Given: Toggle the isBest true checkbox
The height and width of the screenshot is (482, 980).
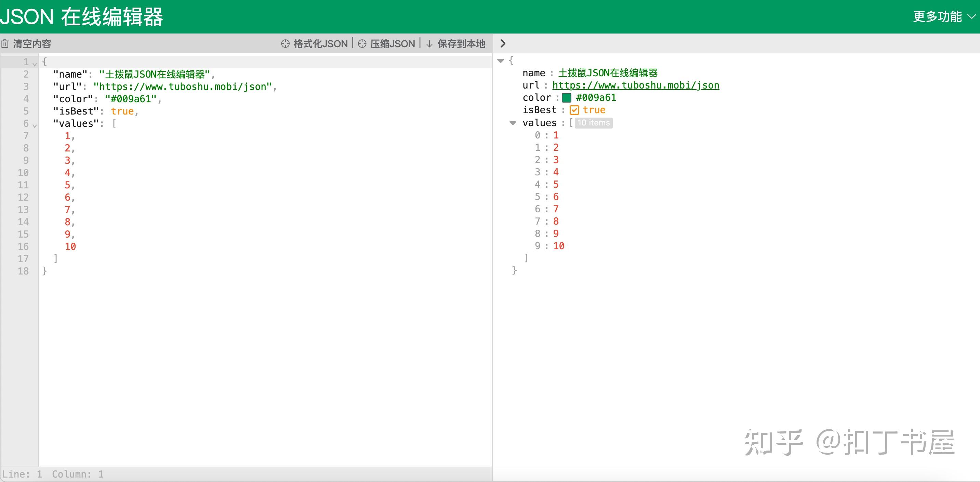Looking at the screenshot, I should click(574, 110).
